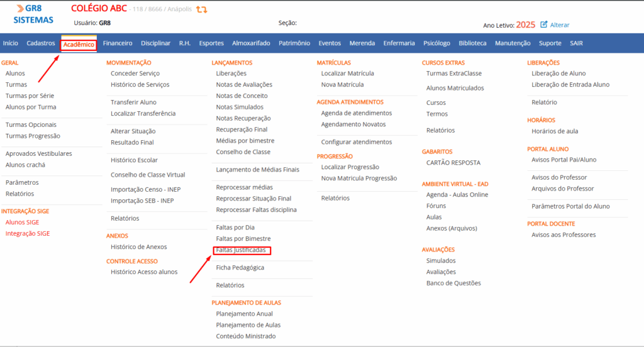Image resolution: width=644 pixels, height=347 pixels.
Task: Open Planejamento Anual
Action: (x=244, y=314)
